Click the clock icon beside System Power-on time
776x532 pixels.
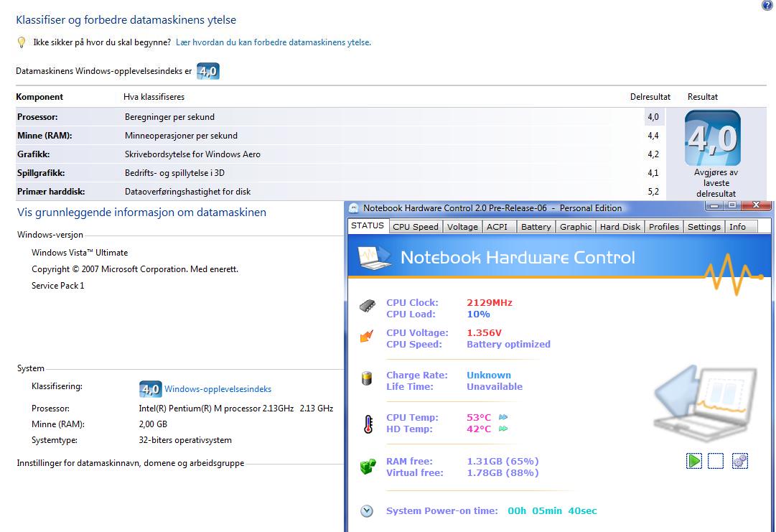[367, 510]
